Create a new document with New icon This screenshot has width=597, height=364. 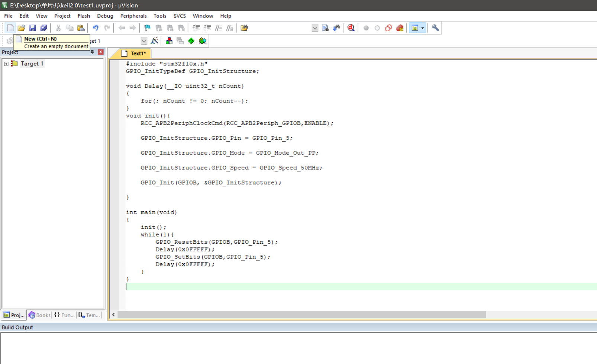pos(10,28)
